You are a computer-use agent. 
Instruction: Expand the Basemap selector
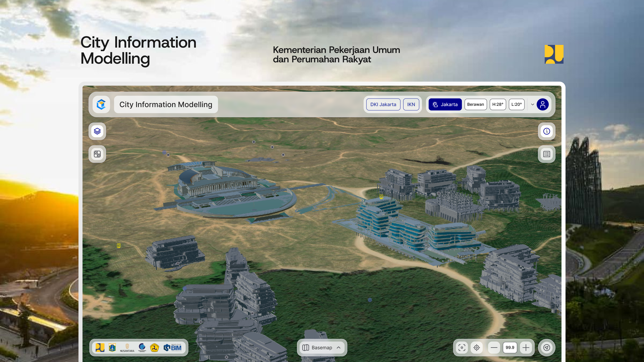(321, 348)
